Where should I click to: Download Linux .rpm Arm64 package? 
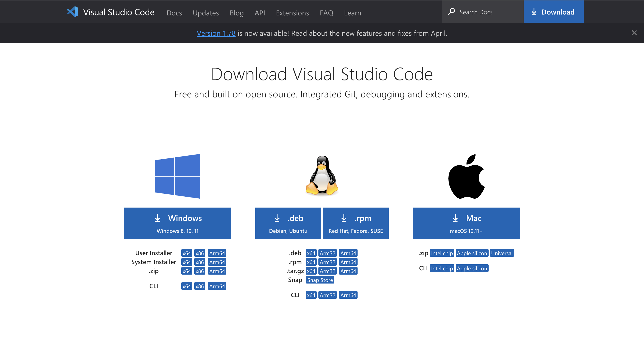pyautogui.click(x=348, y=262)
